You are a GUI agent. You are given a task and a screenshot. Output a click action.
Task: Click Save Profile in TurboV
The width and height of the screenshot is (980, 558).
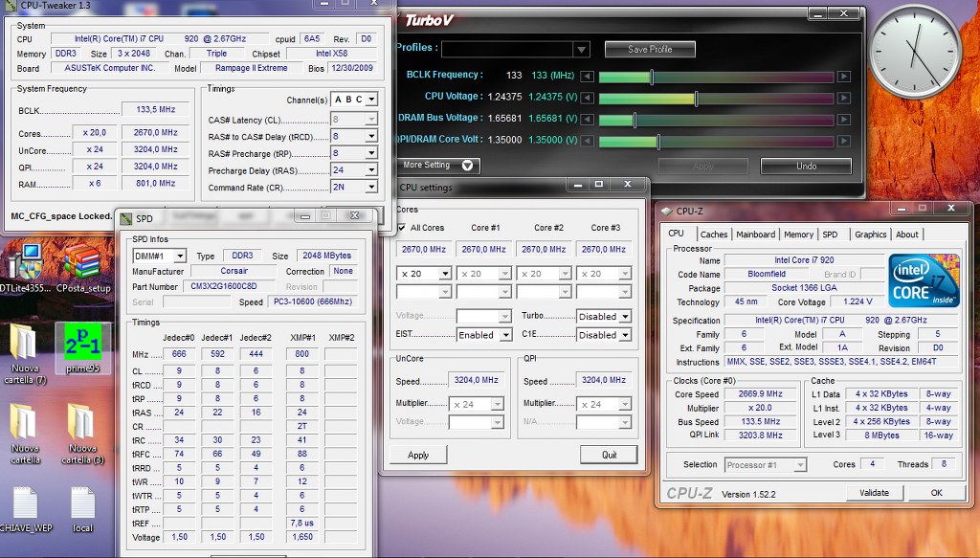650,50
